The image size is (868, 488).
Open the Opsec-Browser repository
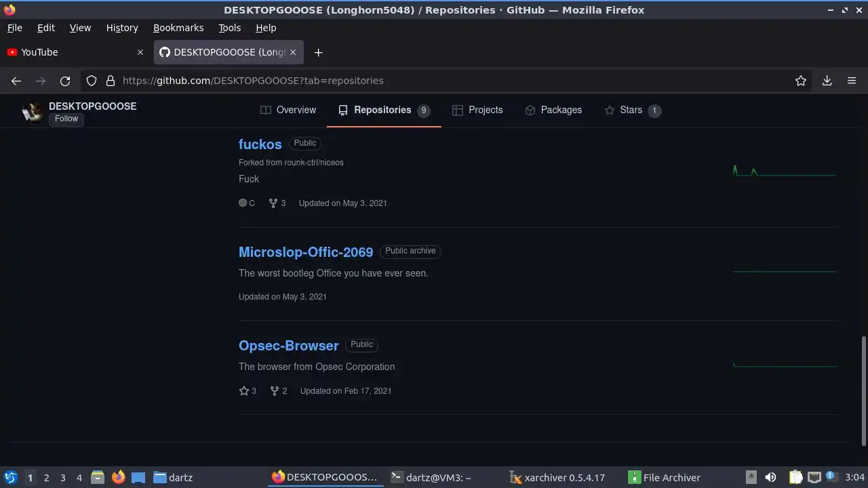288,345
